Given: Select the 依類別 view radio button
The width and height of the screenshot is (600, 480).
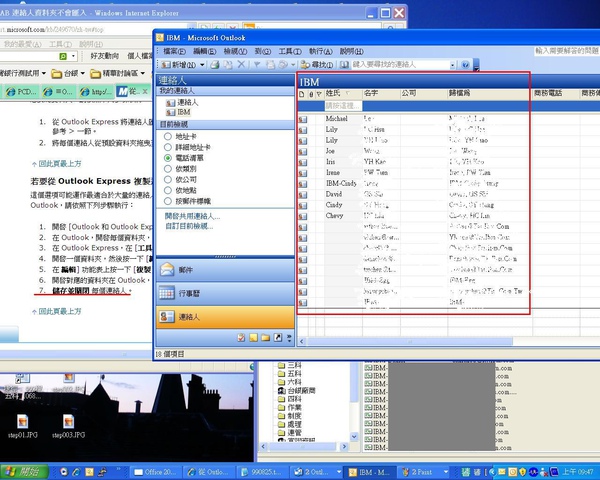Looking at the screenshot, I should pos(168,168).
